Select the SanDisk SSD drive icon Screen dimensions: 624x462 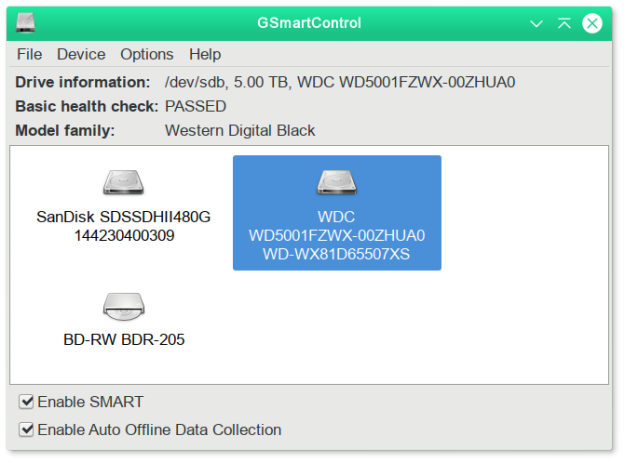[123, 182]
